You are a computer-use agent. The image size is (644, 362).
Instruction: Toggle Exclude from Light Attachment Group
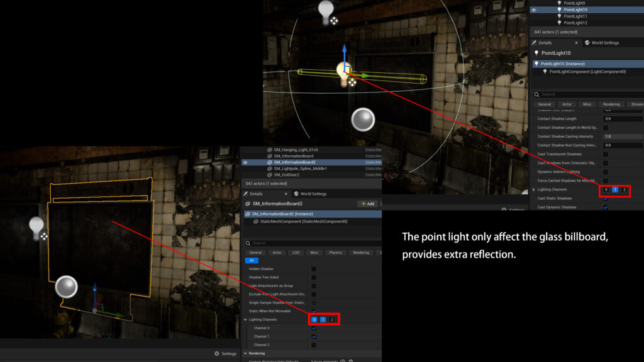coord(314,294)
